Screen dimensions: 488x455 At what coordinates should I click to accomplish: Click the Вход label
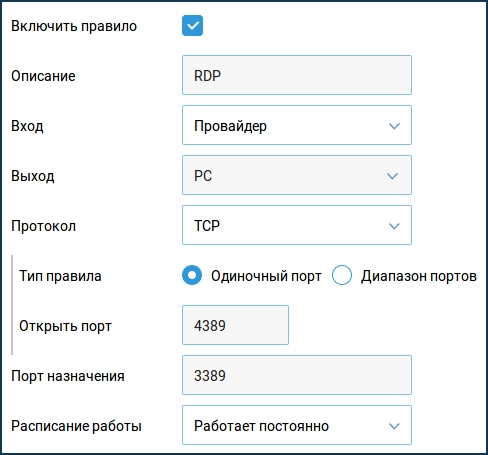[x=27, y=126]
